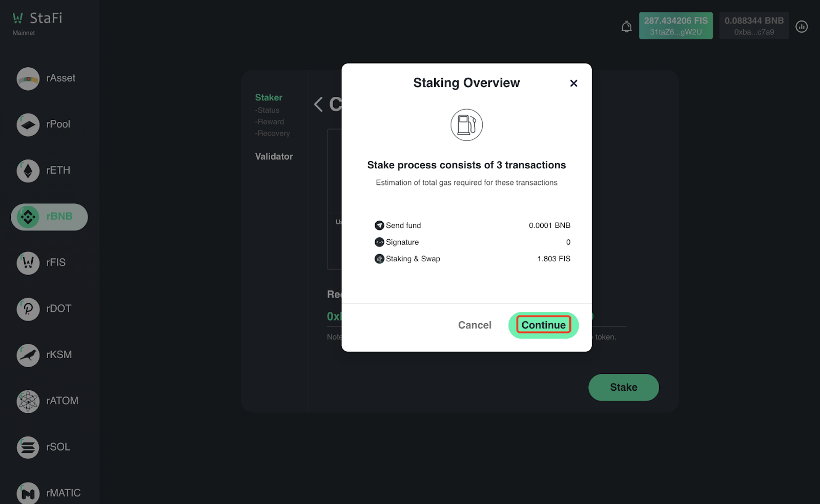
Task: Open the notifications bell
Action: point(626,27)
